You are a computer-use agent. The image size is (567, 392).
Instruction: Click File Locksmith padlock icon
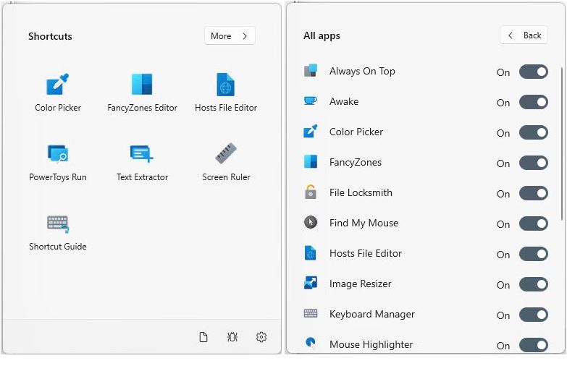(310, 192)
